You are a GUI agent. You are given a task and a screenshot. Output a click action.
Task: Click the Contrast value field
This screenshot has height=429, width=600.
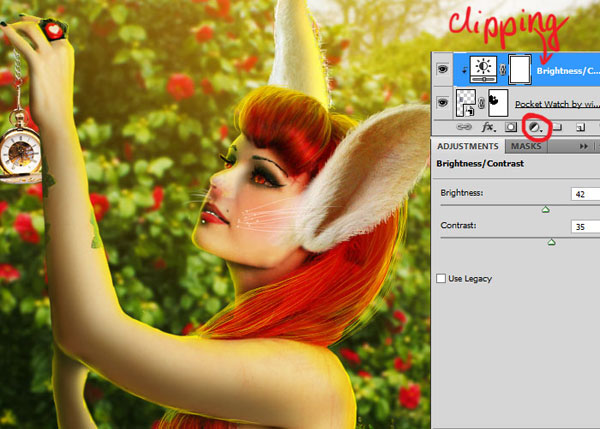point(585,227)
